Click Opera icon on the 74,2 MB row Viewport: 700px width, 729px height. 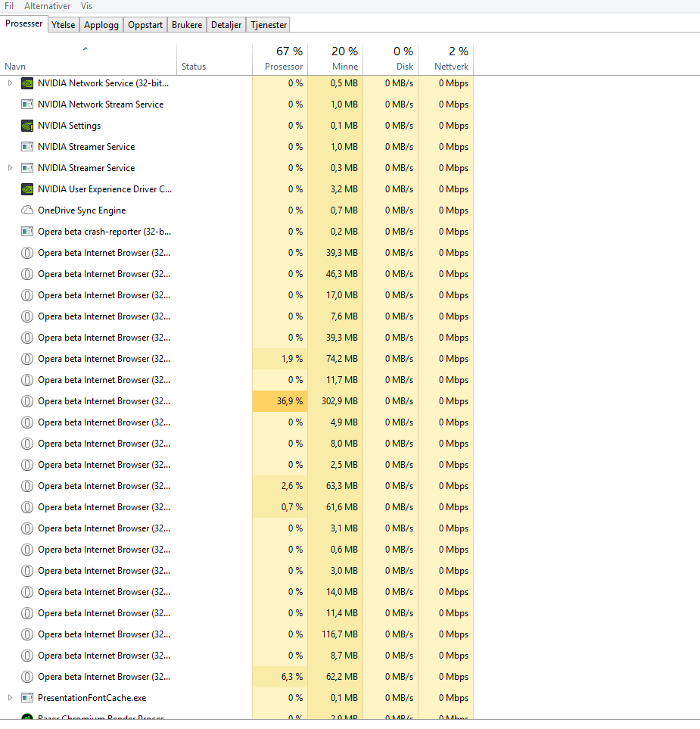(27, 359)
